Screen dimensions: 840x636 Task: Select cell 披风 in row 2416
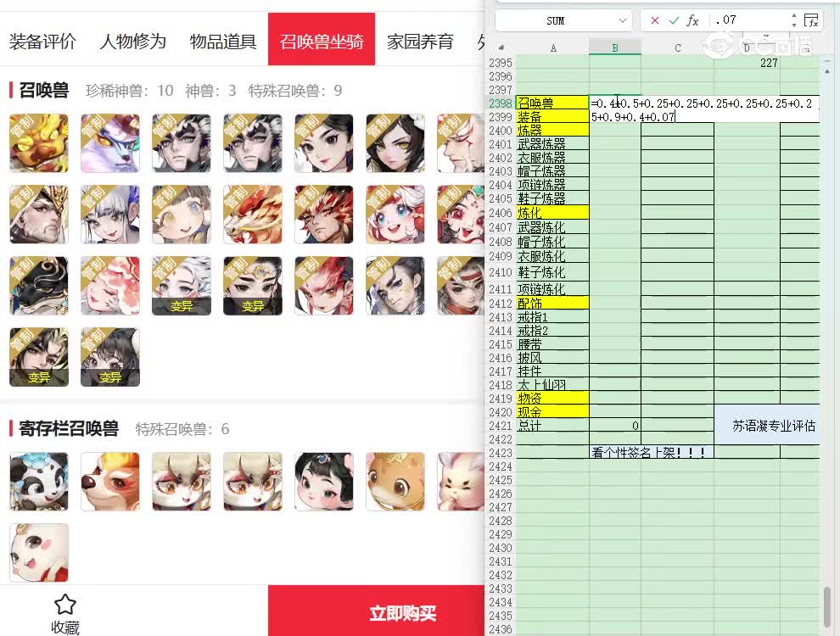pos(552,358)
